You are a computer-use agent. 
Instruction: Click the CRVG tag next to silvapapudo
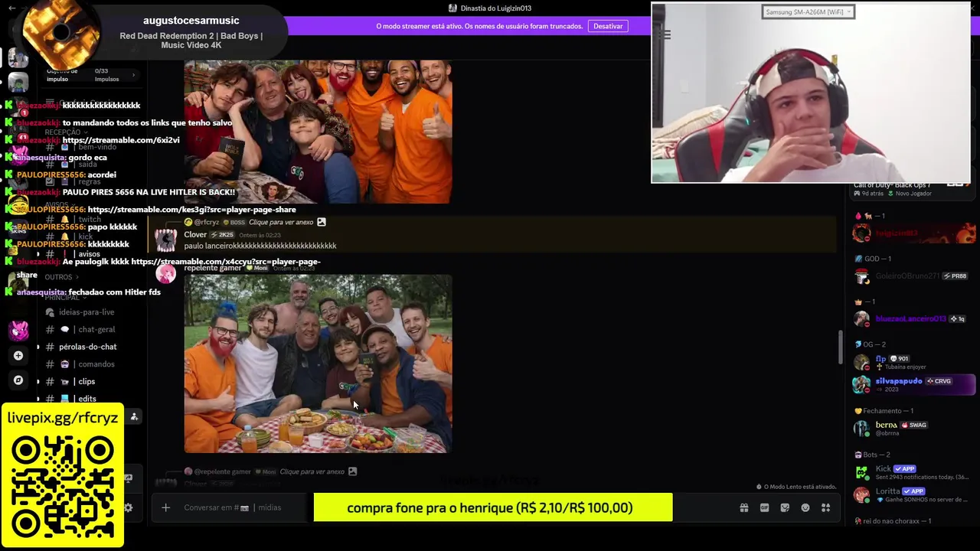939,381
